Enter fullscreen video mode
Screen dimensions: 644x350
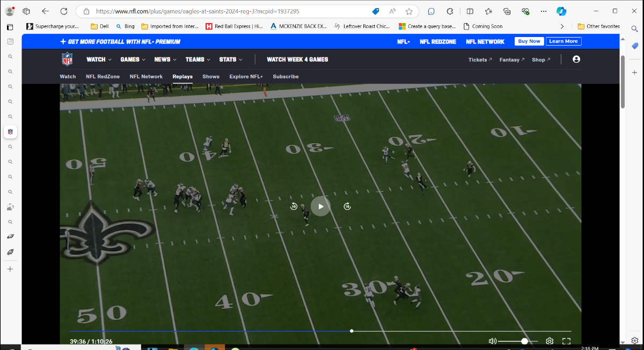click(x=566, y=341)
